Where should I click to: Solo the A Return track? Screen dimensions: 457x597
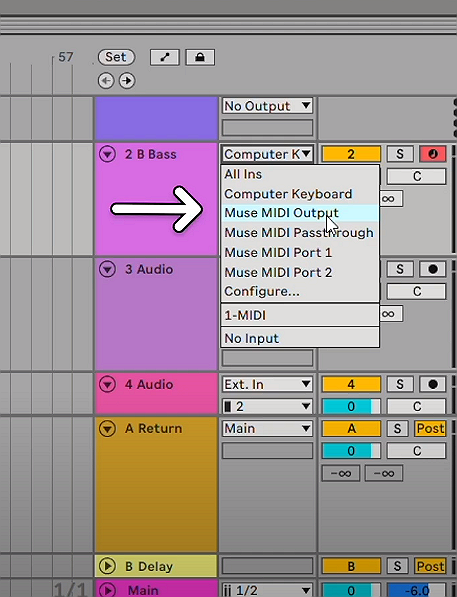click(x=398, y=429)
